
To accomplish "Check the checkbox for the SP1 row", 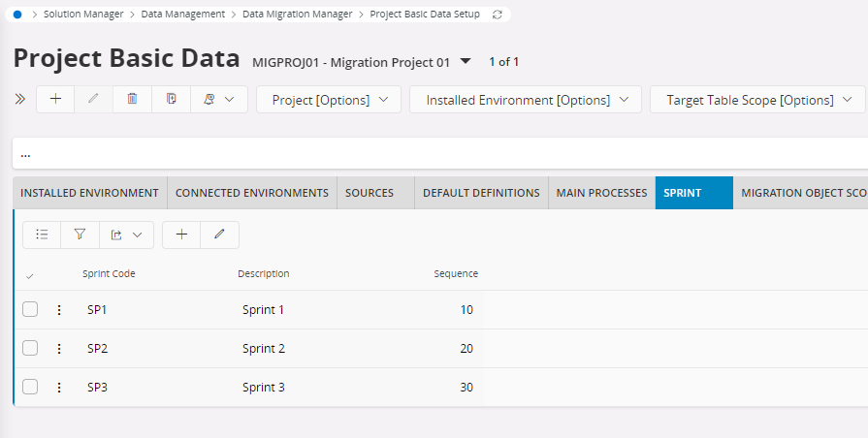I will tap(30, 310).
